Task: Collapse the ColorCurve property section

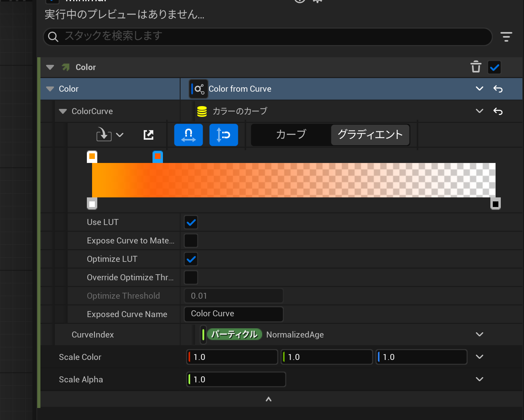Action: tap(63, 111)
